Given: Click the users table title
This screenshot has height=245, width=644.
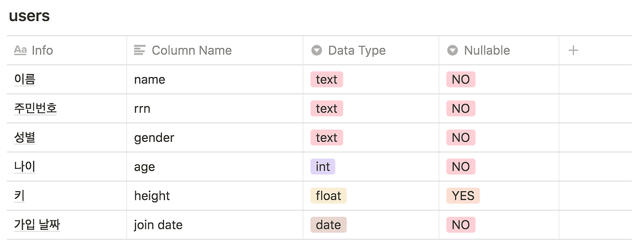Looking at the screenshot, I should click(29, 16).
